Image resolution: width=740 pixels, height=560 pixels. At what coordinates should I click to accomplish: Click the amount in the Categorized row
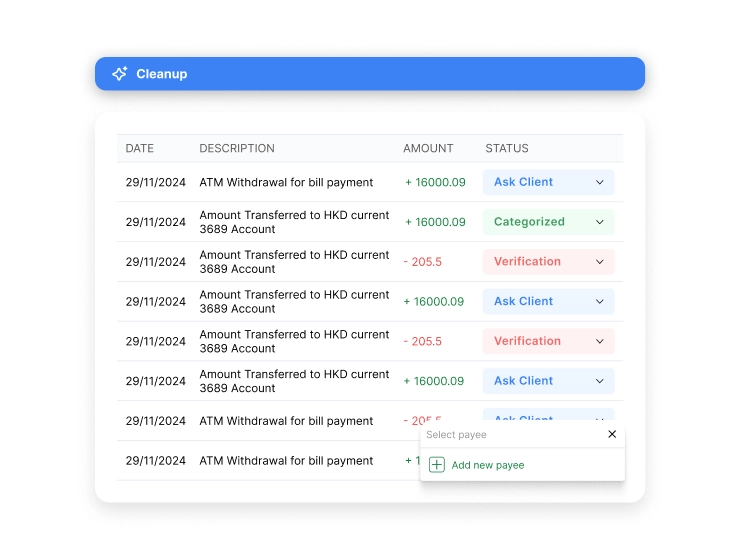pos(435,222)
